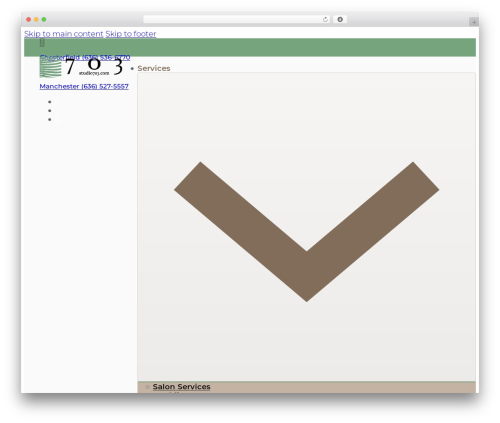Viewport: 500px width, 423px height.
Task: Open the Studio 703 logo homepage
Action: [x=81, y=67]
